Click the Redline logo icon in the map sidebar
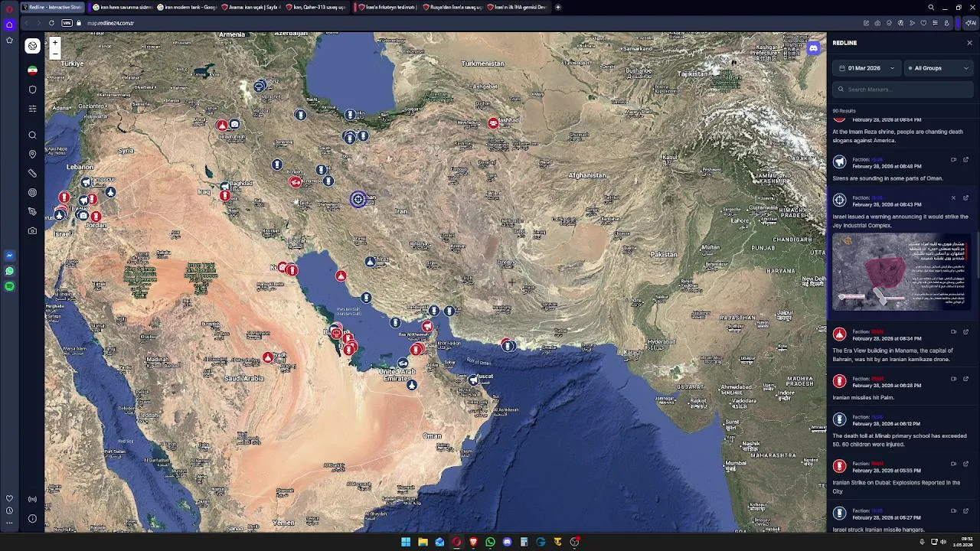Screen dimensions: 980x551 point(32,46)
